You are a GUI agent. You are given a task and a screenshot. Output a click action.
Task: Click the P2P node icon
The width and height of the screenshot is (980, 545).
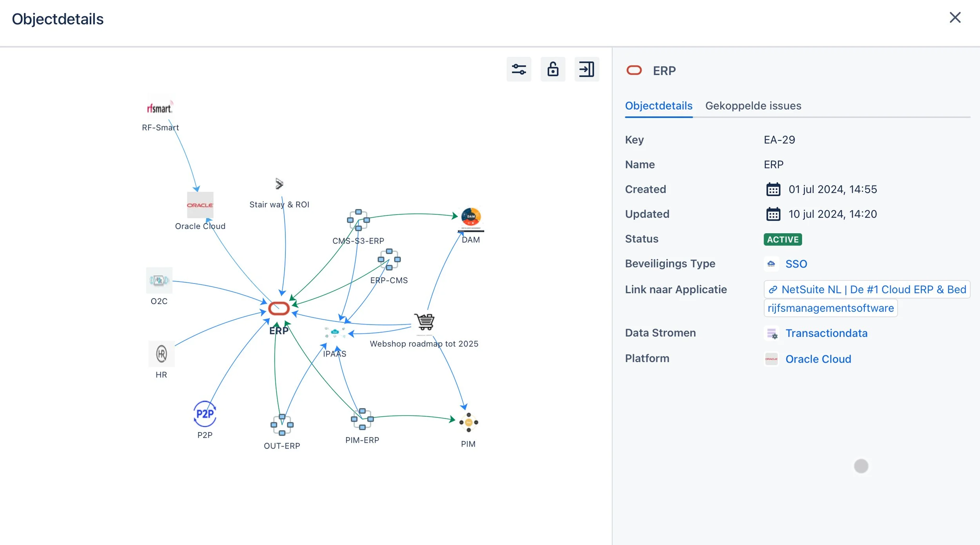(205, 414)
